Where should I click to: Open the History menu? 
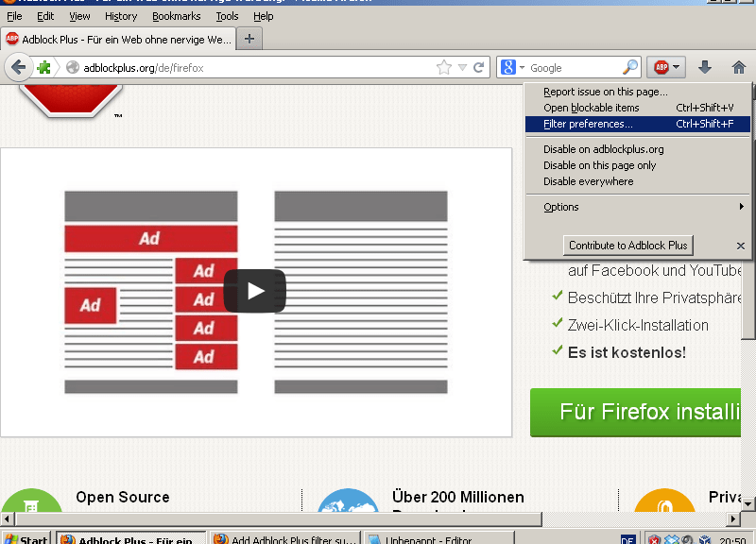(121, 16)
